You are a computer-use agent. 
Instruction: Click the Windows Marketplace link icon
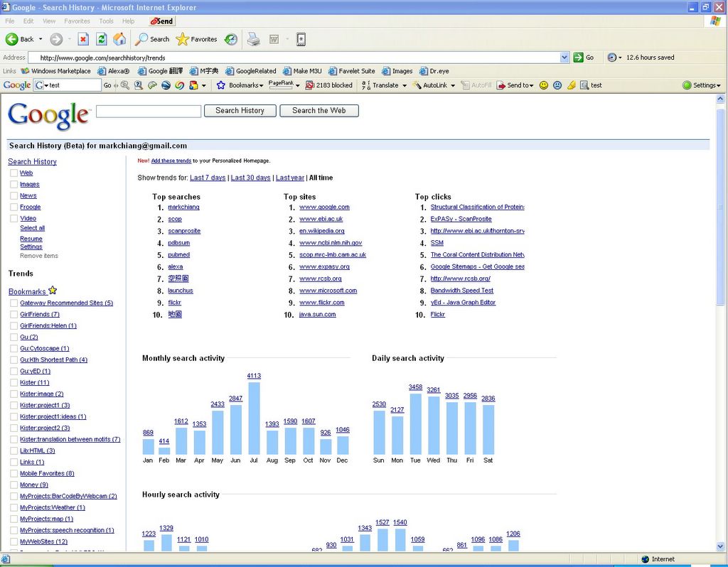point(25,71)
